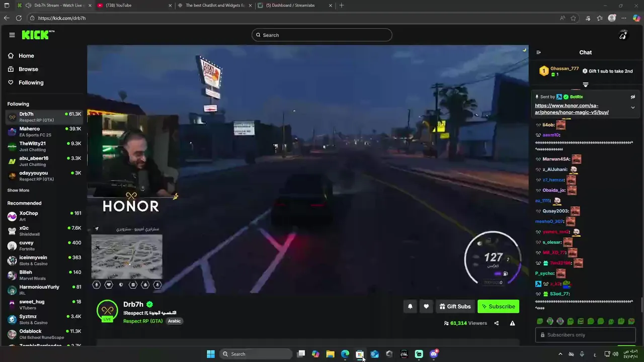Open File Explorer from taskbar
Image resolution: width=644 pixels, height=362 pixels.
point(330,354)
